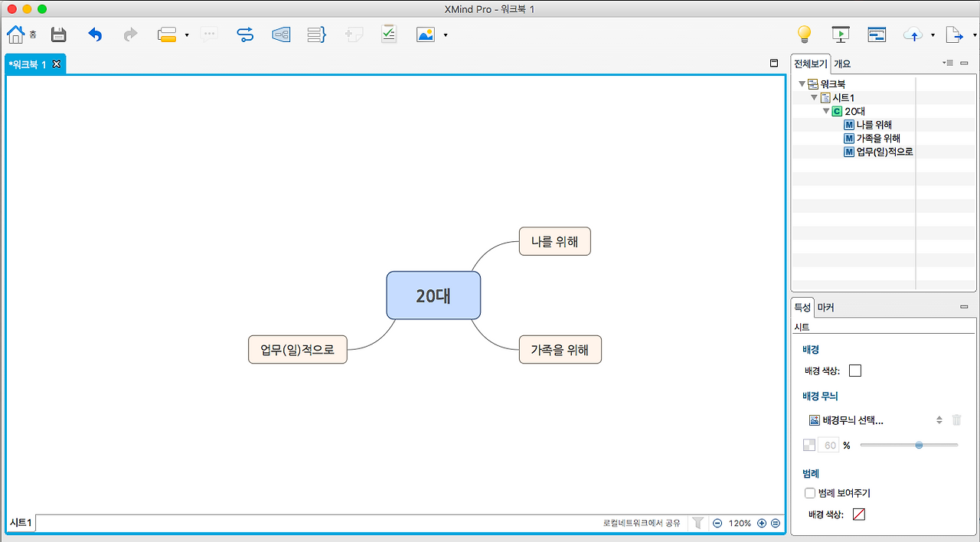980x542 pixels.
Task: Export the mind map file
Action: [x=955, y=34]
